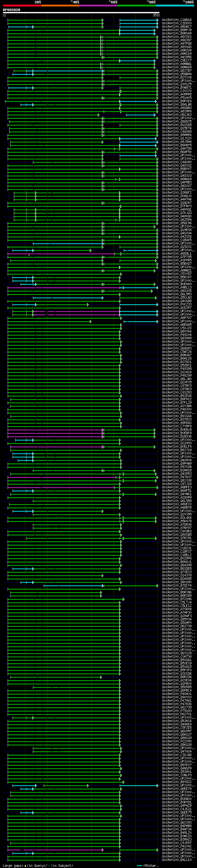The width and height of the screenshot is (197, 868).
Task: Select the UniRef100_P49204 entry
Action: point(177,335)
